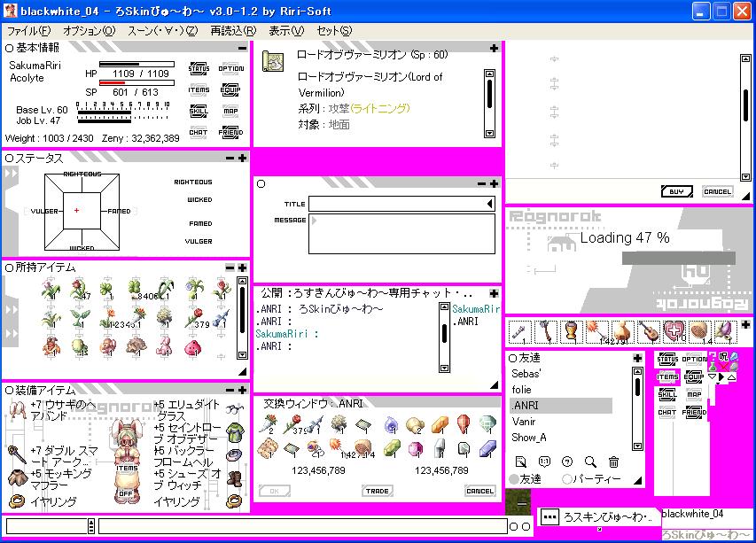Select the four-leaf clover item in inventory
The width and height of the screenshot is (756, 543).
(x=135, y=288)
